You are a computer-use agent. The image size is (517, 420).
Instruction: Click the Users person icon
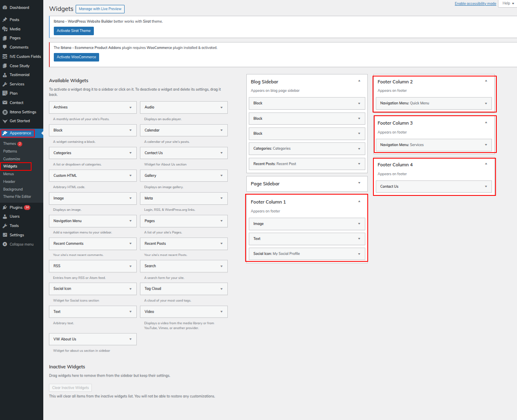point(5,216)
